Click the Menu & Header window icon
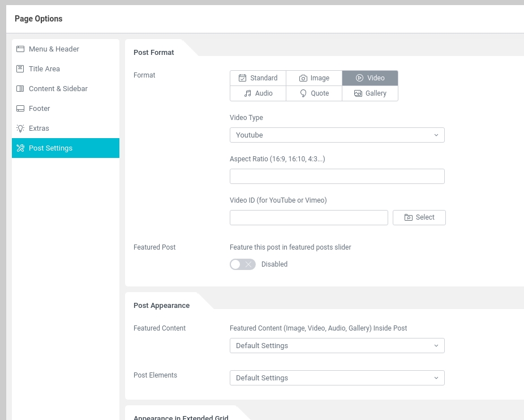 (20, 49)
